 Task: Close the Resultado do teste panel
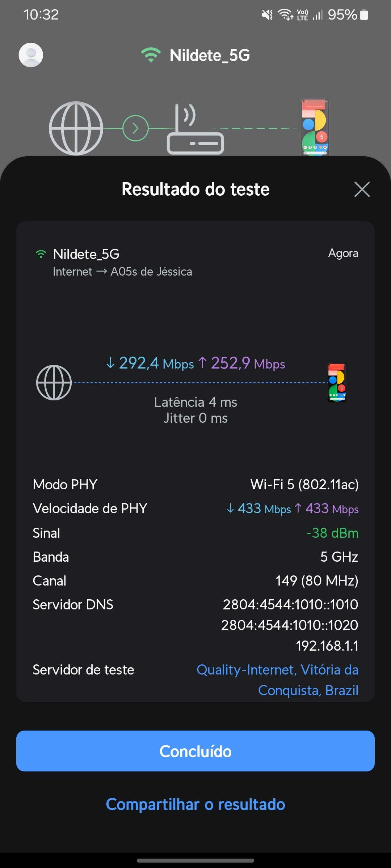coord(362,189)
